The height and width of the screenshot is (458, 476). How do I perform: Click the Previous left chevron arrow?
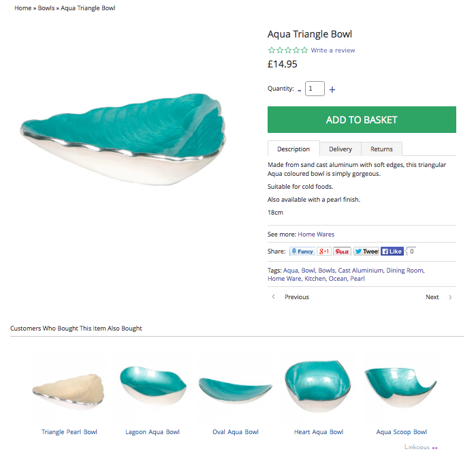click(274, 296)
